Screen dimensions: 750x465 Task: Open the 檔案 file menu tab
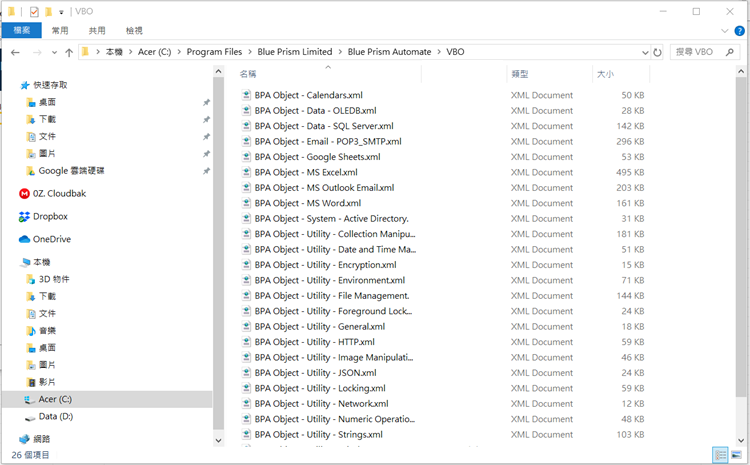tap(22, 30)
